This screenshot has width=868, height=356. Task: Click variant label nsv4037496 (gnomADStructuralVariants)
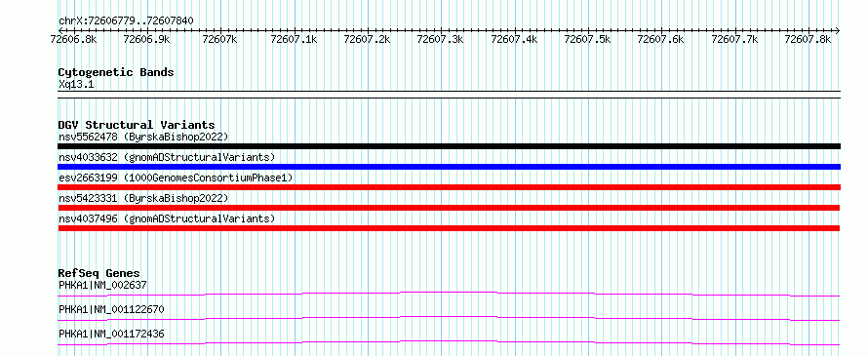click(167, 218)
